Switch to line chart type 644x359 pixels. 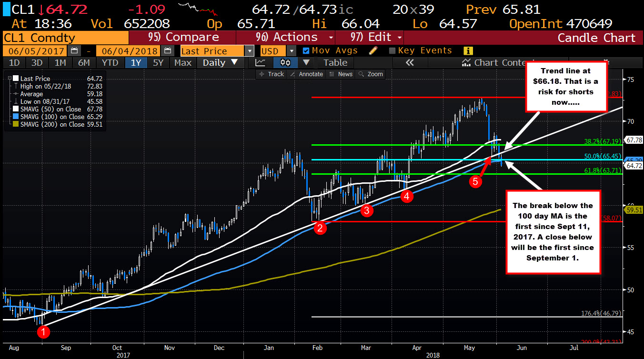tap(261, 62)
